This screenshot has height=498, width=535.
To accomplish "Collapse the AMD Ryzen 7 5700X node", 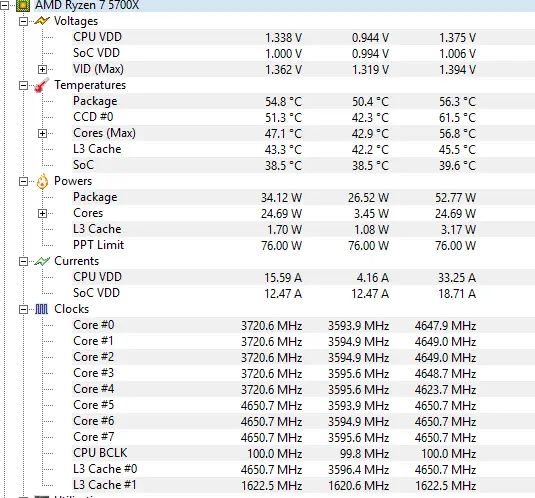I will 4,5.
